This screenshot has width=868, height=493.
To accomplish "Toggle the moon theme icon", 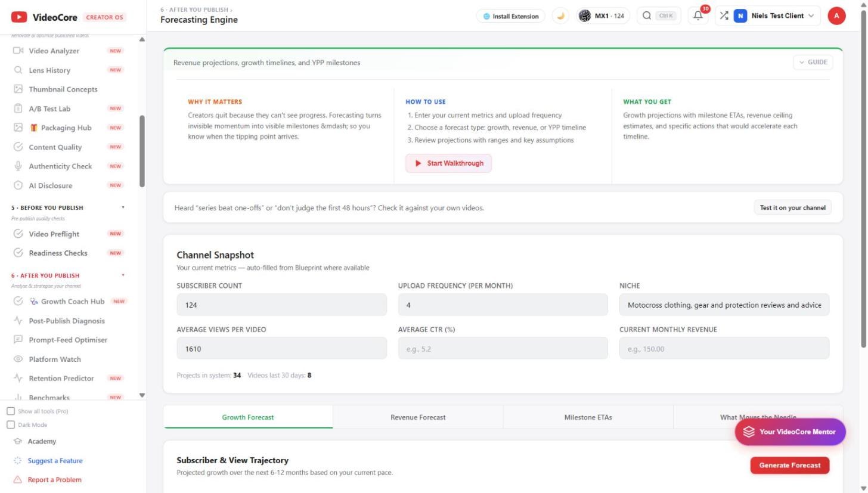I will [x=560, y=16].
